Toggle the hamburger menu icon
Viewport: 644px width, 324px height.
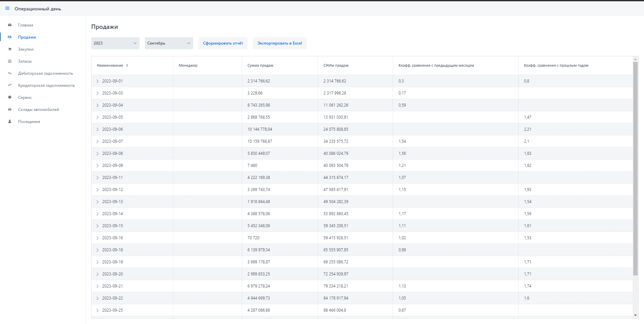point(7,8)
